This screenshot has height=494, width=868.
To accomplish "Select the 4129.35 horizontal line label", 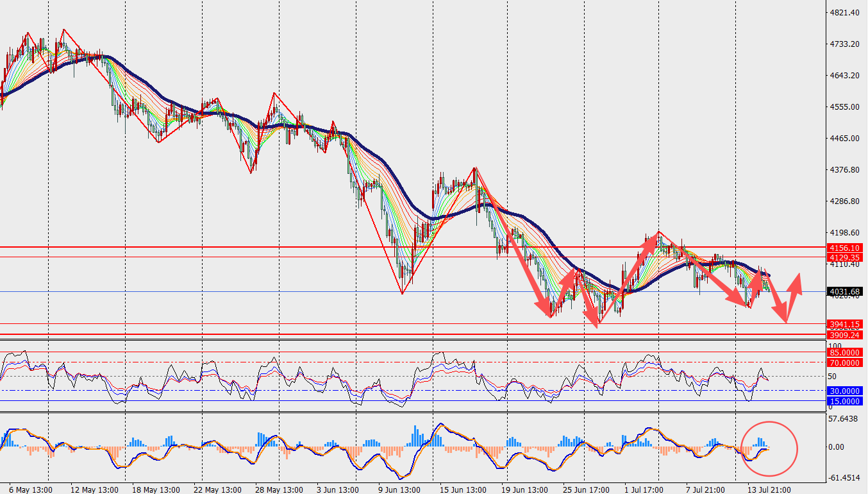I will tap(844, 257).
